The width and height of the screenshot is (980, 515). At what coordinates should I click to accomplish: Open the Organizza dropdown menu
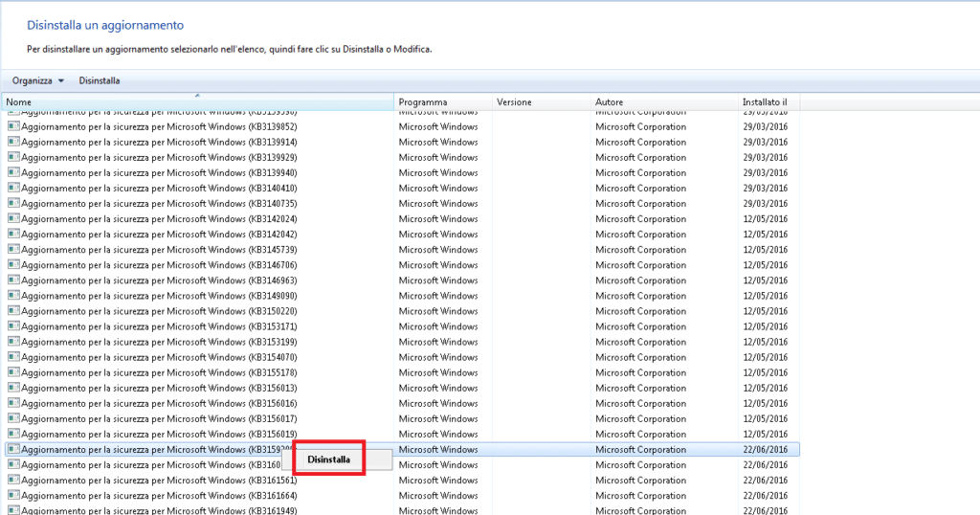pos(37,80)
